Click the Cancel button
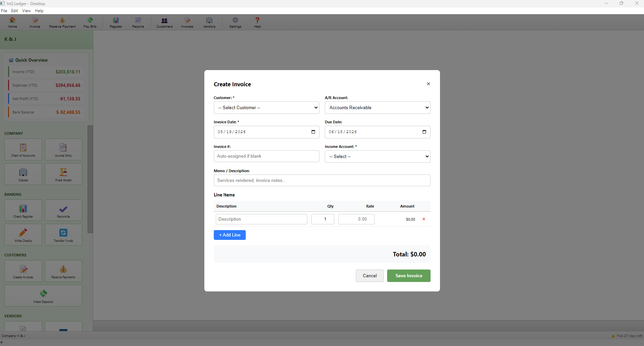 click(x=370, y=276)
